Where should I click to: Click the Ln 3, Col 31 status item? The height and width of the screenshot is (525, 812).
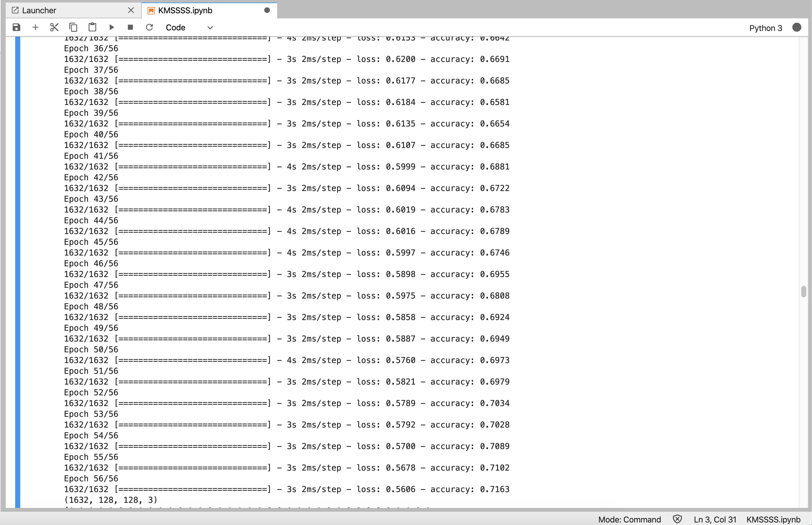pyautogui.click(x=715, y=519)
